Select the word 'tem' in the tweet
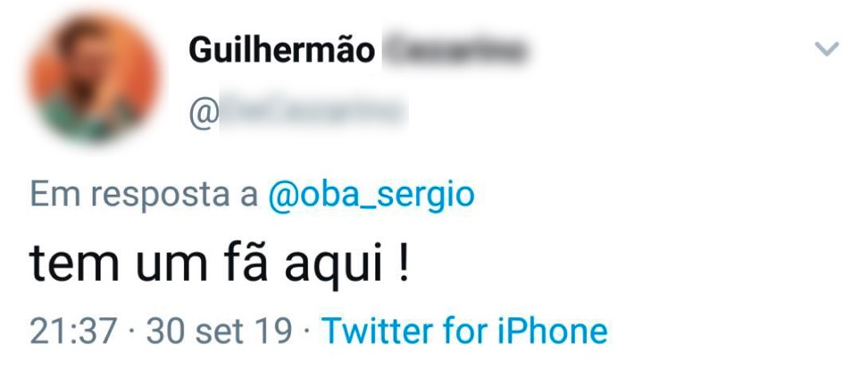This screenshot has height=378, width=868. [74, 264]
